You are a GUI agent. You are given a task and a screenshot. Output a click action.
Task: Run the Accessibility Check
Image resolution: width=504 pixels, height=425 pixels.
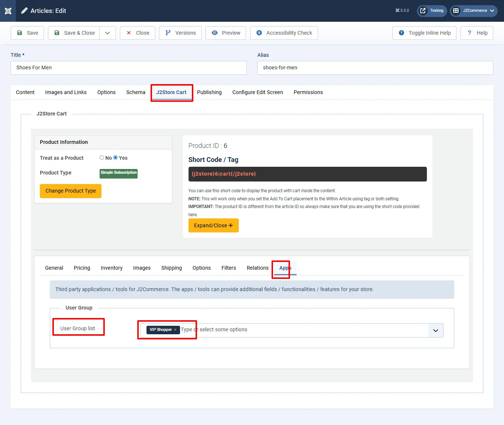284,33
